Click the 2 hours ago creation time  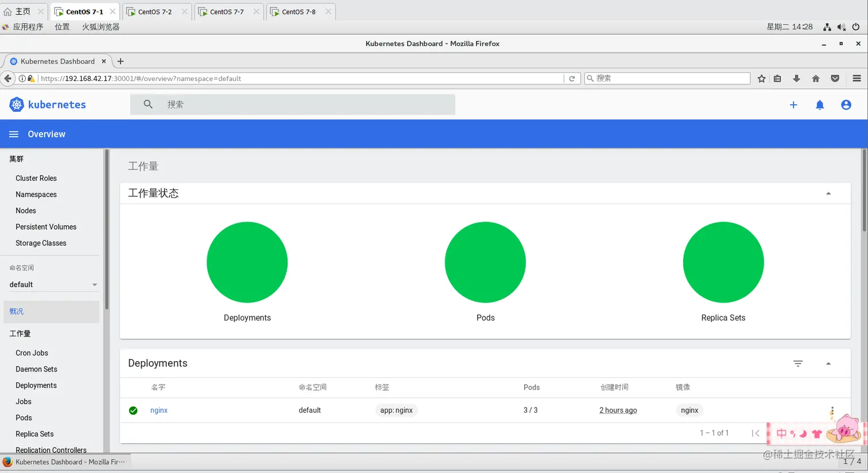pos(618,410)
